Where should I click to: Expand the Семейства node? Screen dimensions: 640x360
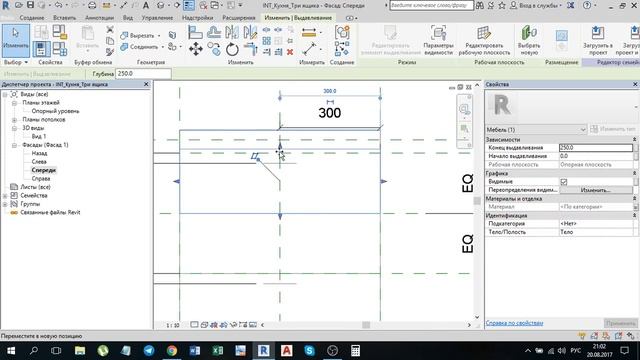click(x=5, y=196)
